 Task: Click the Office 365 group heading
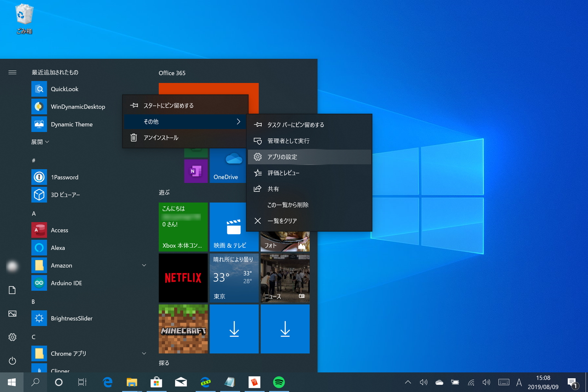[172, 73]
